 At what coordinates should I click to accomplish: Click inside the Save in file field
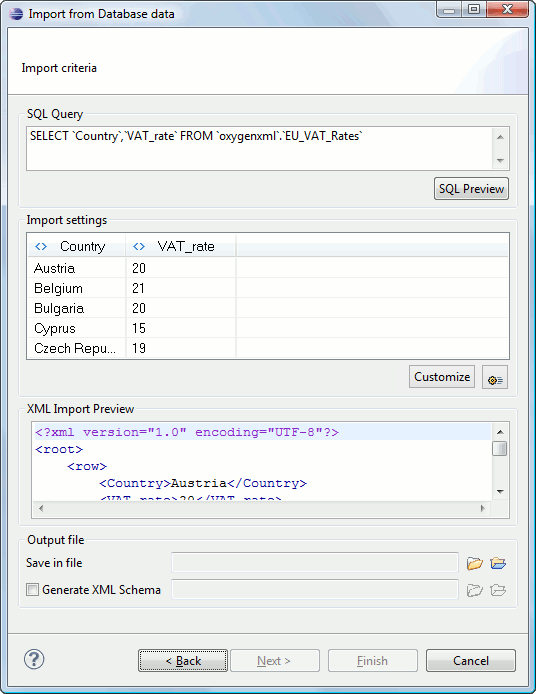315,563
